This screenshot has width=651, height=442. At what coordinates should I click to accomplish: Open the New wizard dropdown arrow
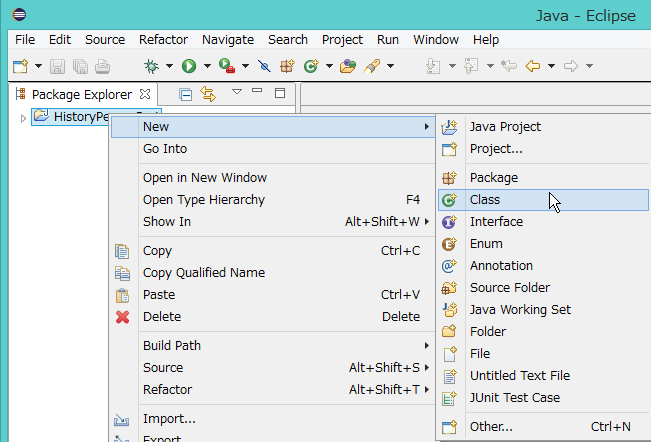[38, 66]
